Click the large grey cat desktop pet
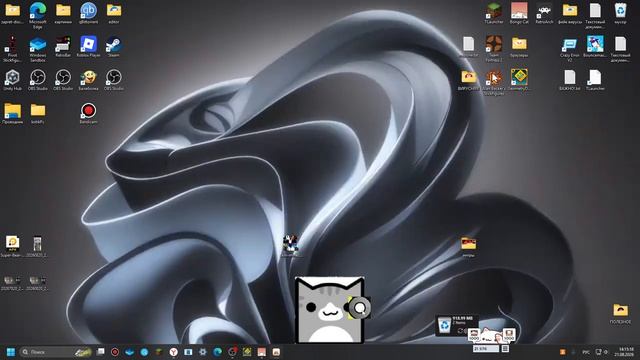 pyautogui.click(x=330, y=310)
